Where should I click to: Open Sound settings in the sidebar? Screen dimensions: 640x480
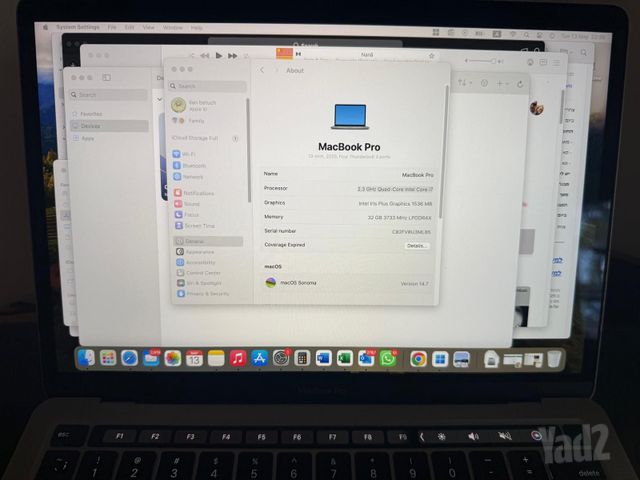coord(187,204)
